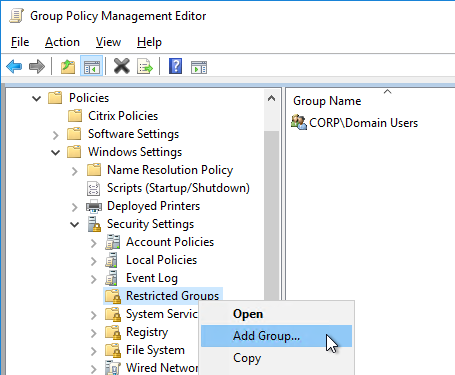Expand the Software Settings node
Viewport: 455px width, 375px height.
point(56,135)
